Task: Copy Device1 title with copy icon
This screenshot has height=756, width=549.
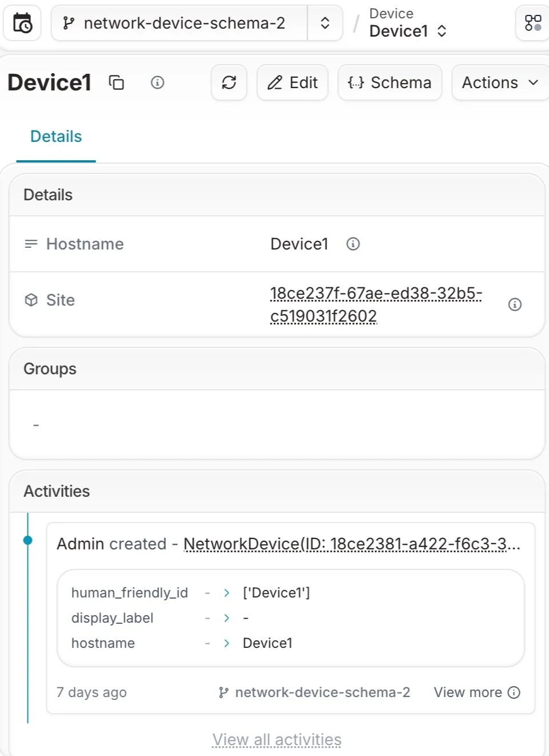Action: pos(117,83)
